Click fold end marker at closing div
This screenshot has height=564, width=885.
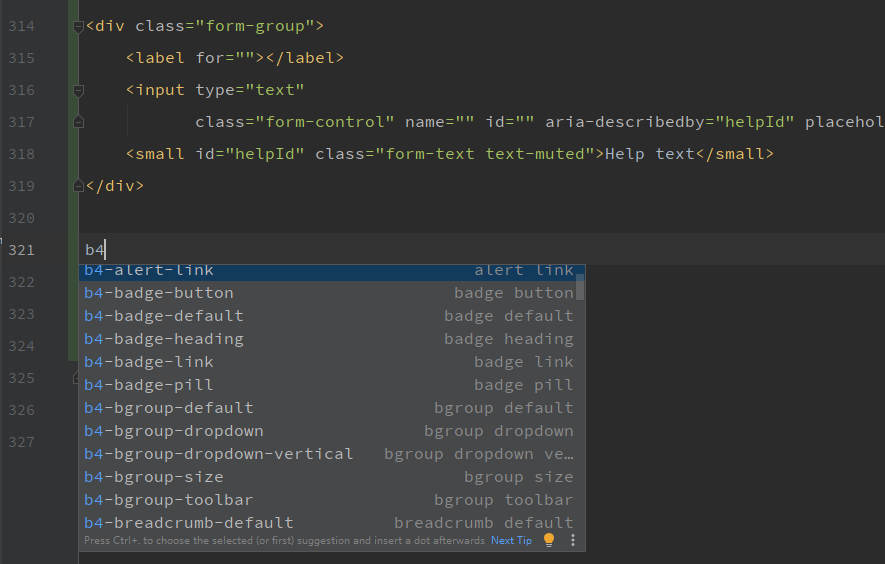pyautogui.click(x=79, y=187)
